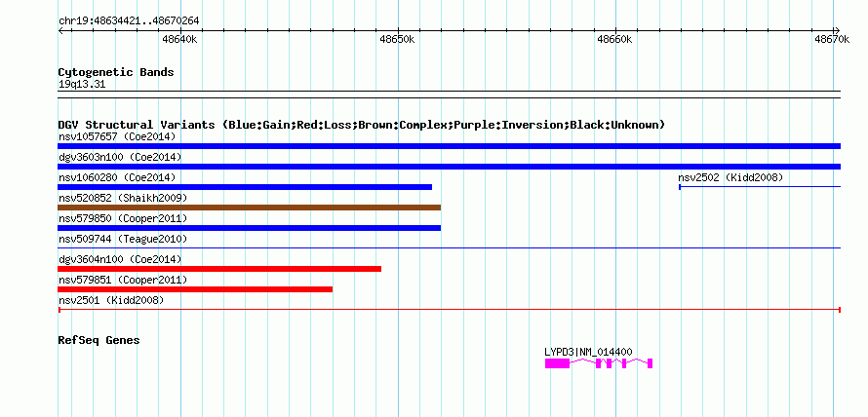This screenshot has width=868, height=417.
Task: Click the 19q13.31 cytogenetic band bar
Action: click(449, 95)
